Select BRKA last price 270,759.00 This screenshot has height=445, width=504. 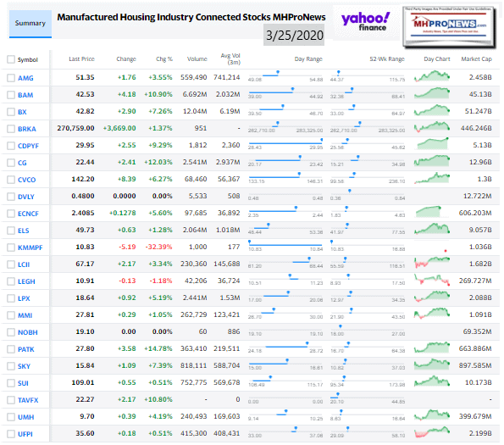[76, 128]
